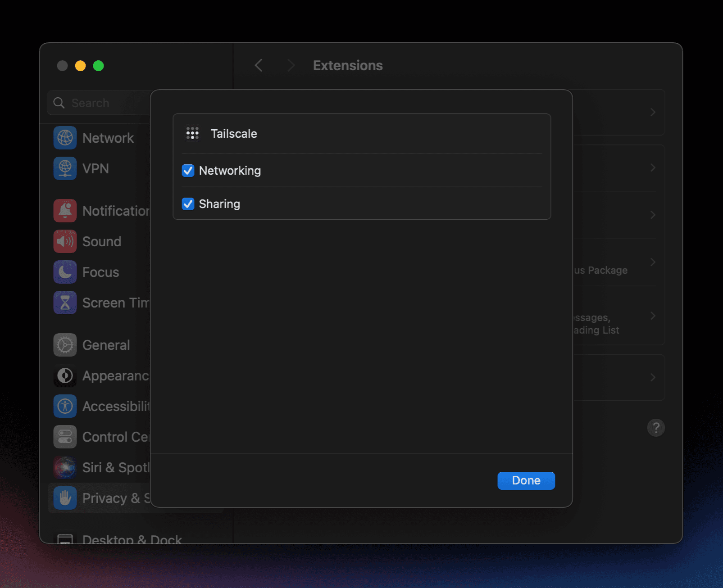Click inside the Search field
Image resolution: width=723 pixels, height=588 pixels.
click(x=99, y=103)
